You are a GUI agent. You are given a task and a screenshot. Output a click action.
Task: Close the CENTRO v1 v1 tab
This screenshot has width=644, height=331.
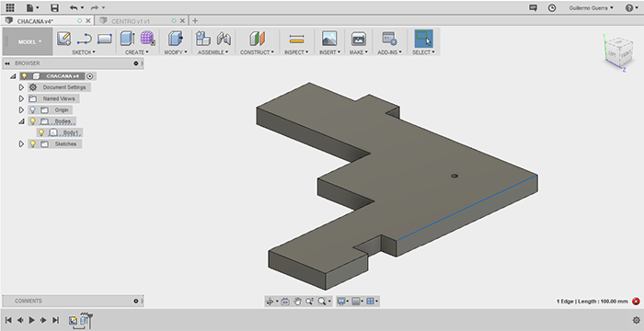pyautogui.click(x=182, y=21)
